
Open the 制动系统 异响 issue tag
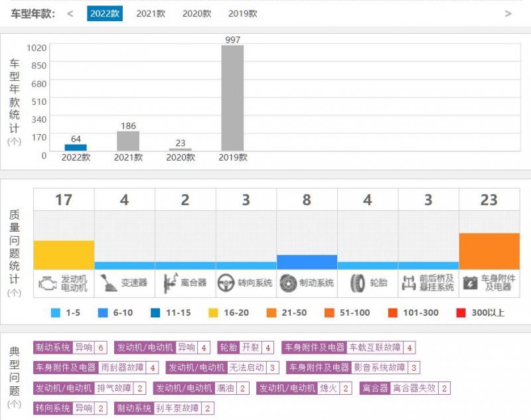tap(70, 348)
